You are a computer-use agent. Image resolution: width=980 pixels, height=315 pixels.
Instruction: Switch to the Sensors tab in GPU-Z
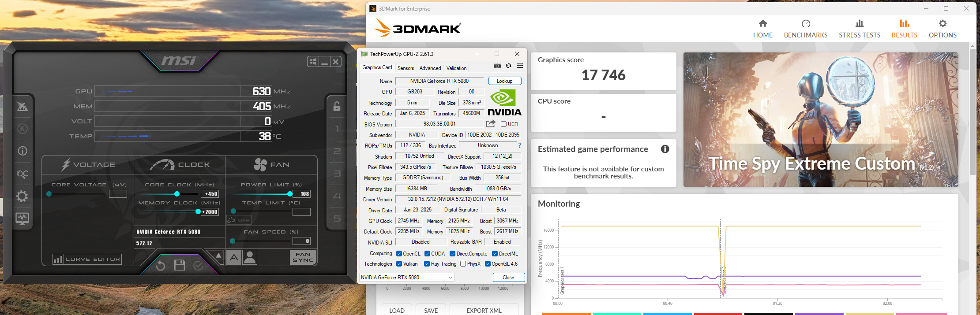(x=406, y=68)
